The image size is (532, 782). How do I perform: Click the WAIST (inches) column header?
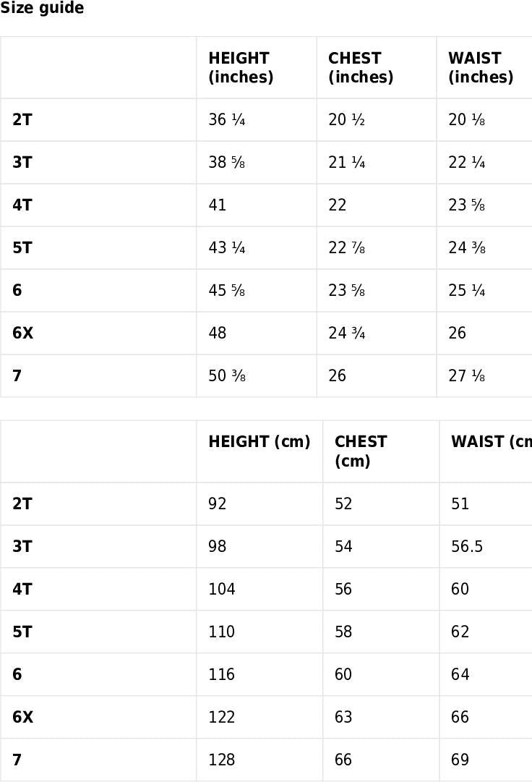481,67
